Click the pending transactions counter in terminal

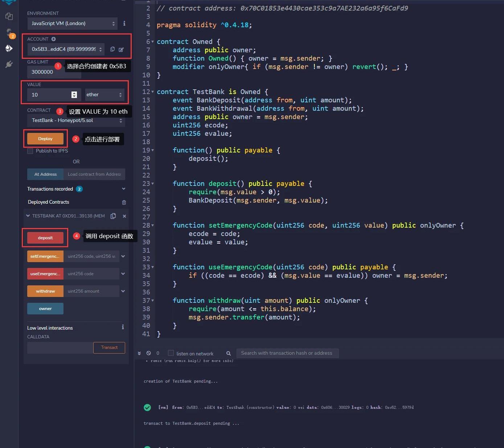tap(158, 353)
